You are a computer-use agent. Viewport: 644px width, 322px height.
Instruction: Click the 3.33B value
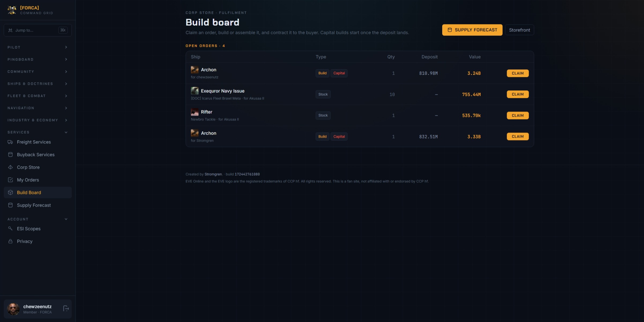coord(474,136)
